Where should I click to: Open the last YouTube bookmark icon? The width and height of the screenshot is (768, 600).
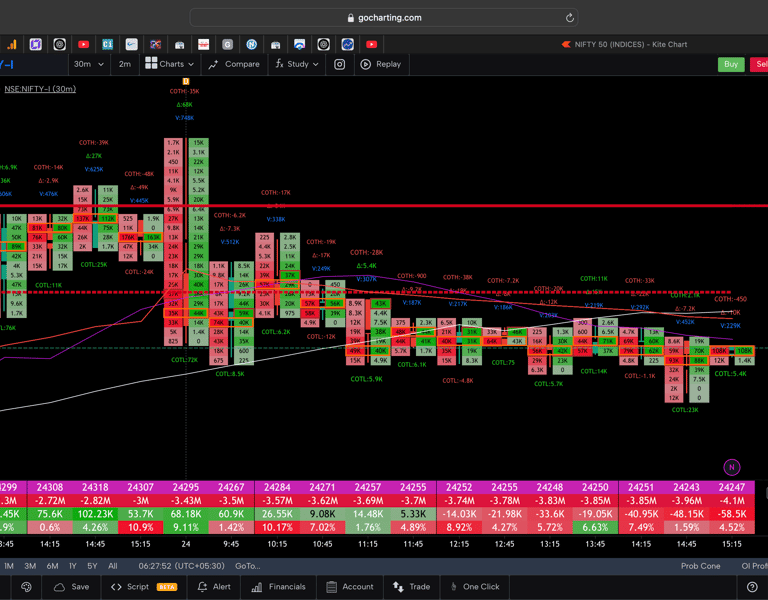[371, 45]
